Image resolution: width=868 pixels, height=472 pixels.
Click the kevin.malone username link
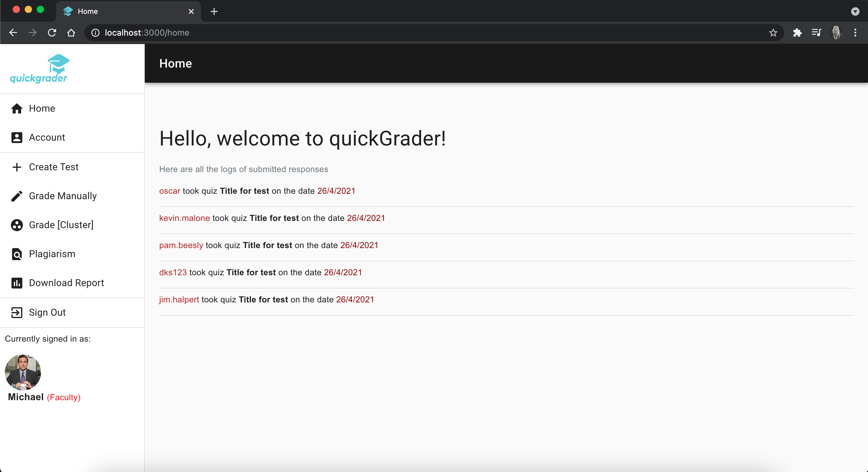pyautogui.click(x=184, y=218)
